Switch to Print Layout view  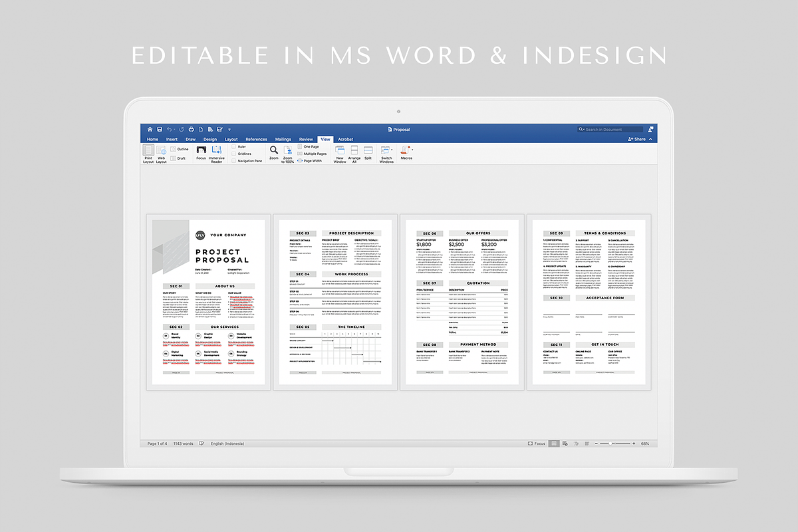[148, 154]
